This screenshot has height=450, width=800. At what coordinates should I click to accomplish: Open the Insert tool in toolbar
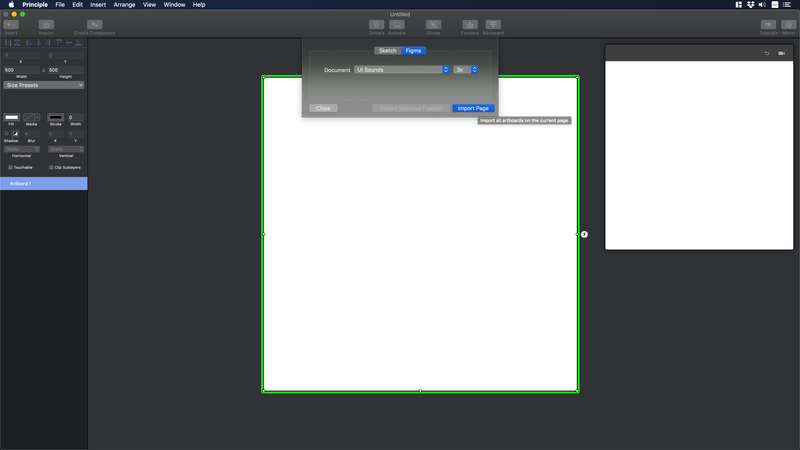[11, 24]
